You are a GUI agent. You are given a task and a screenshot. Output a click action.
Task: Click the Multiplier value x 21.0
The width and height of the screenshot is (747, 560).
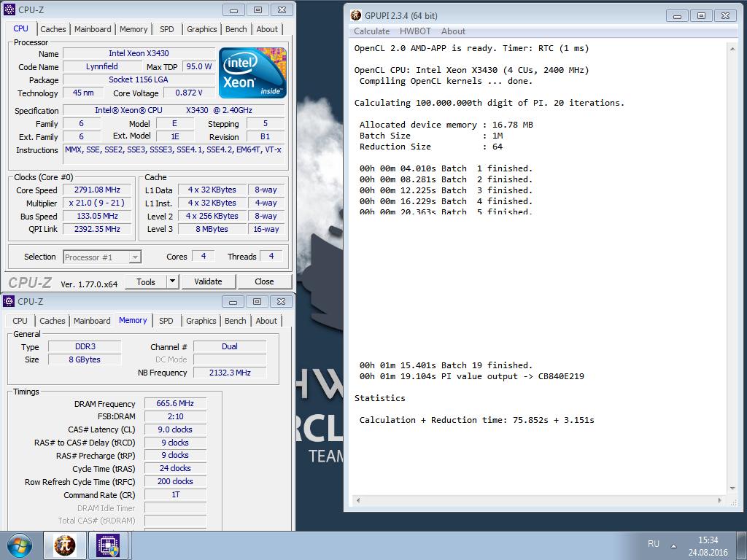tap(97, 203)
